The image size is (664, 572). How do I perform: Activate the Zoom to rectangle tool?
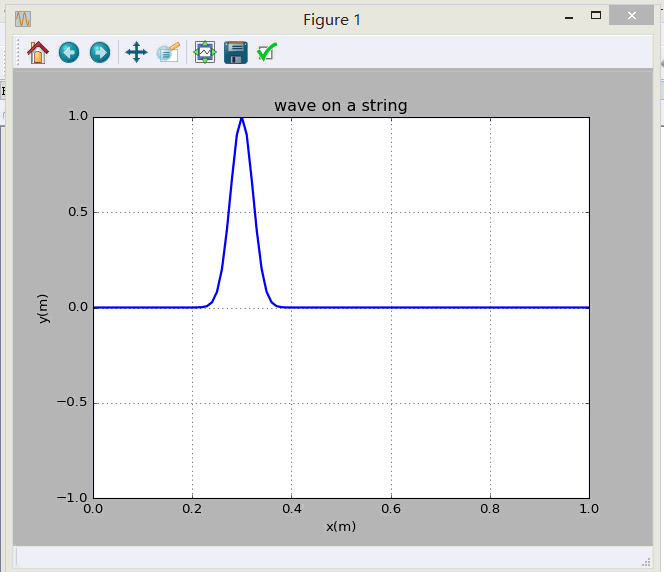tap(168, 53)
